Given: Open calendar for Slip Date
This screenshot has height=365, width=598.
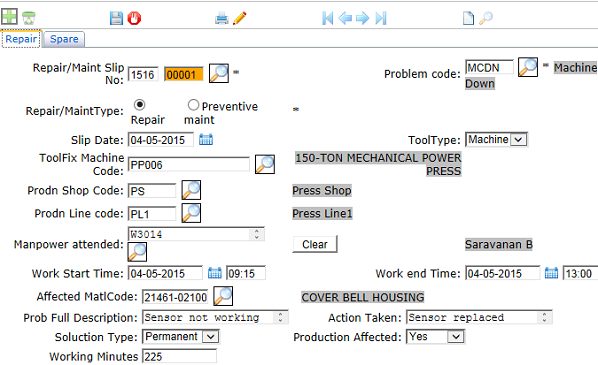Looking at the screenshot, I should point(206,140).
